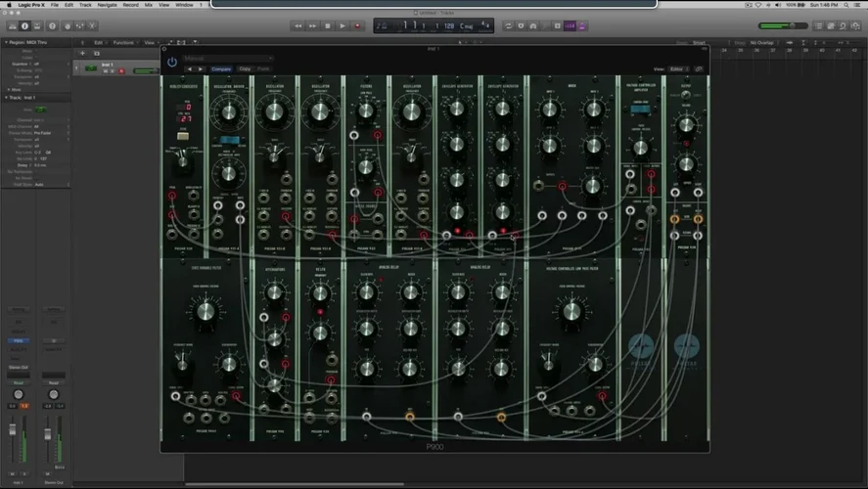
Task: Open the Manual preset dropdown in plugin
Action: [x=227, y=58]
